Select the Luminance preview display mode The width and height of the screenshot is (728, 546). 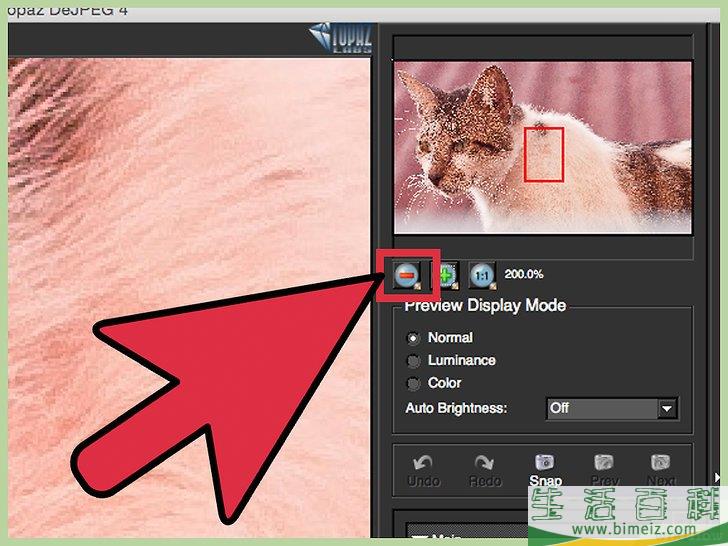(x=413, y=361)
